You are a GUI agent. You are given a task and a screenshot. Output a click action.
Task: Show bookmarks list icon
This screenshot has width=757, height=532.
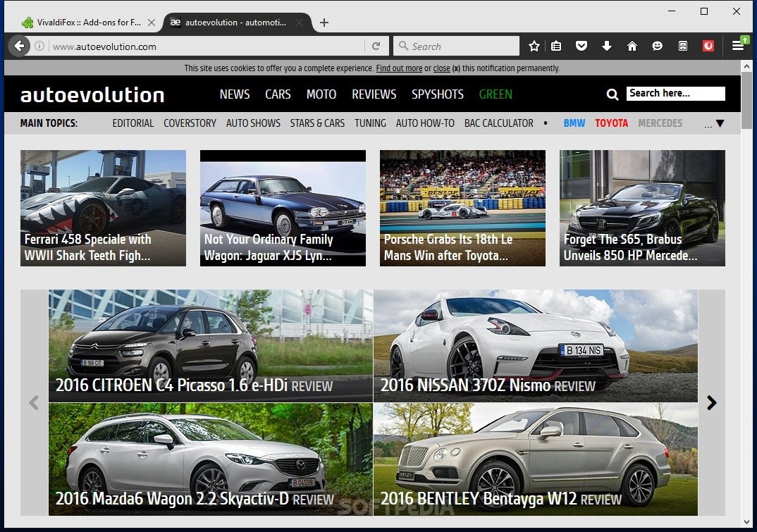[556, 47]
